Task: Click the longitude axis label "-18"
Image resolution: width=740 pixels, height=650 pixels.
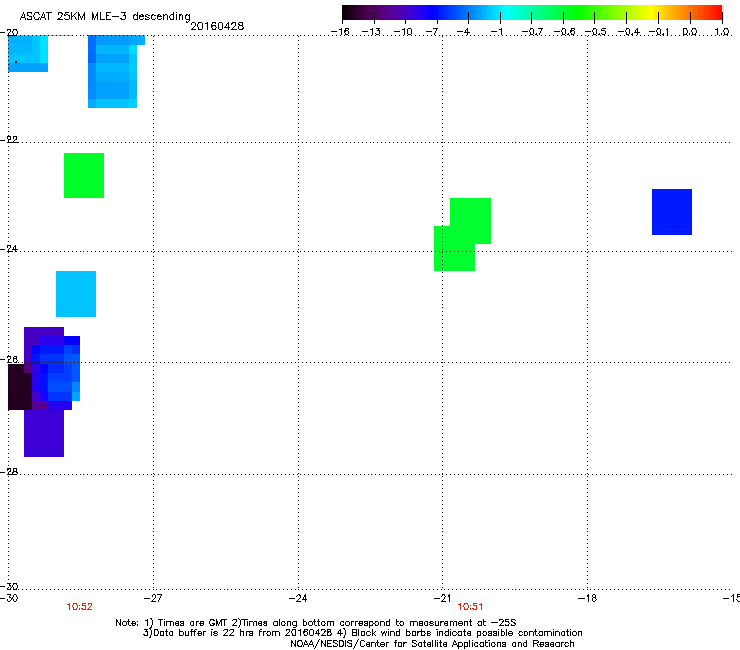Action: pyautogui.click(x=587, y=598)
